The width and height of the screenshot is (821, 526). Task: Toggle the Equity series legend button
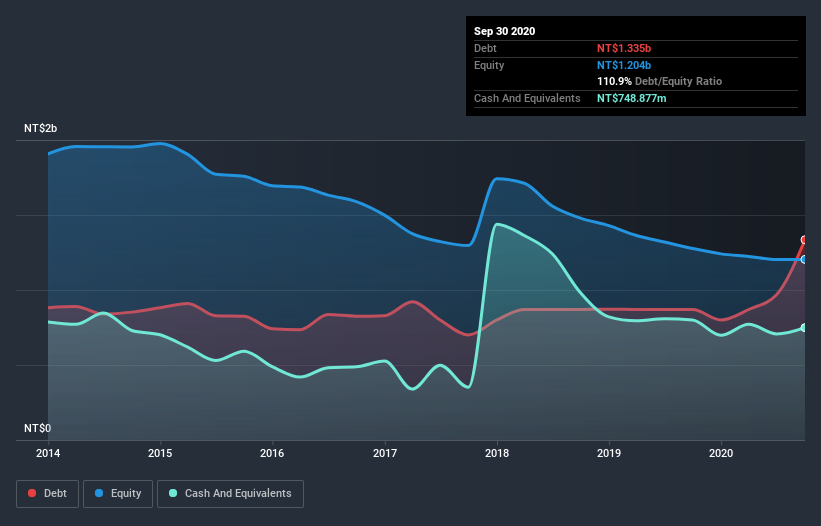tap(118, 494)
